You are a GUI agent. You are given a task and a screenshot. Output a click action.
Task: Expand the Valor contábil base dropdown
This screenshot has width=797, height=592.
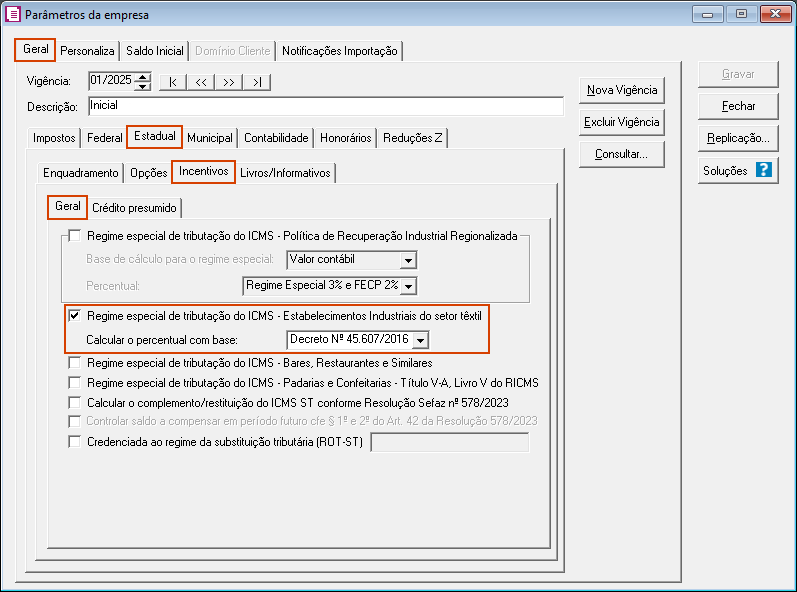click(407, 260)
